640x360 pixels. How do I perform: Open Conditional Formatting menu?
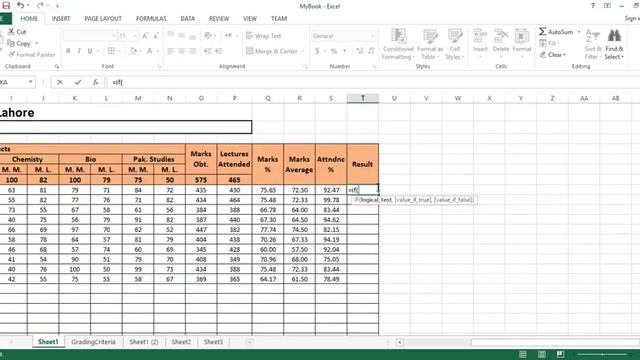click(398, 44)
